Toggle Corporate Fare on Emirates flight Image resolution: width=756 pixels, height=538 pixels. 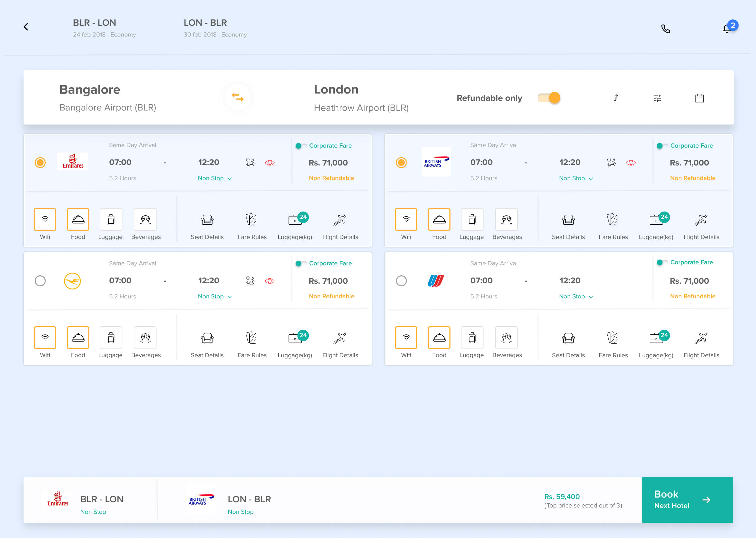301,146
